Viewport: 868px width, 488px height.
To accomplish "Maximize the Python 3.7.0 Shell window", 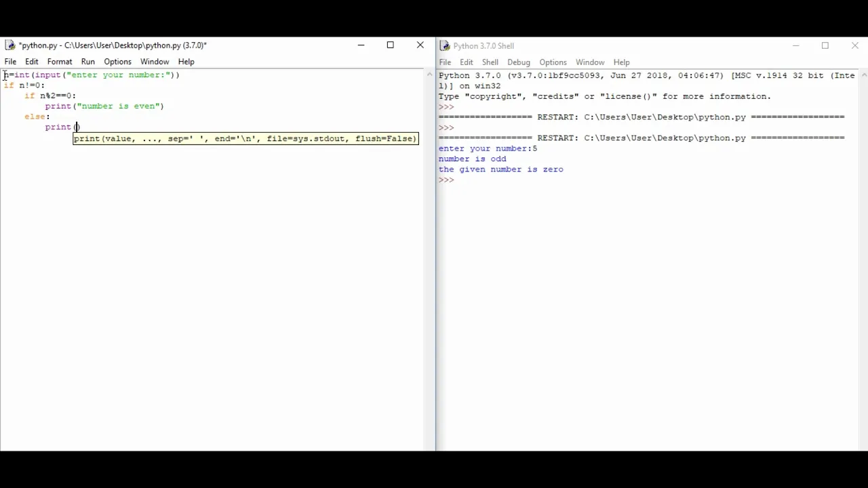I will pyautogui.click(x=825, y=45).
